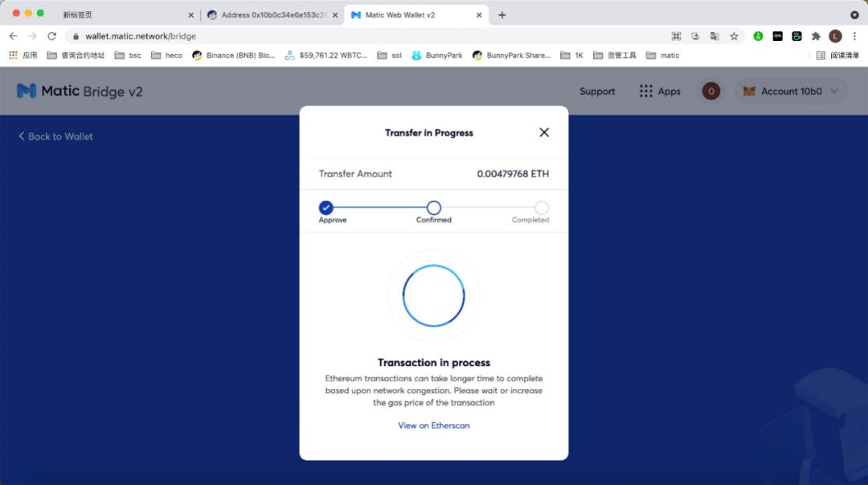The height and width of the screenshot is (485, 868).
Task: Click the loading spinner circle
Action: 433,295
